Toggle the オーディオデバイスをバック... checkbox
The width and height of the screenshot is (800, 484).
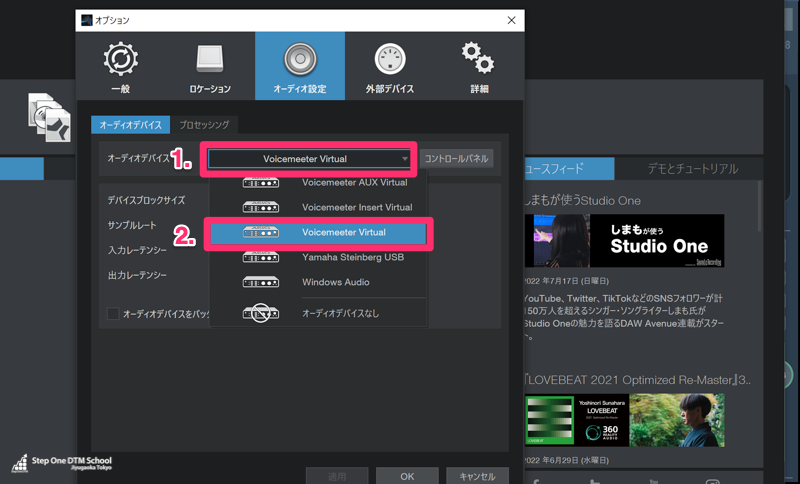(113, 314)
